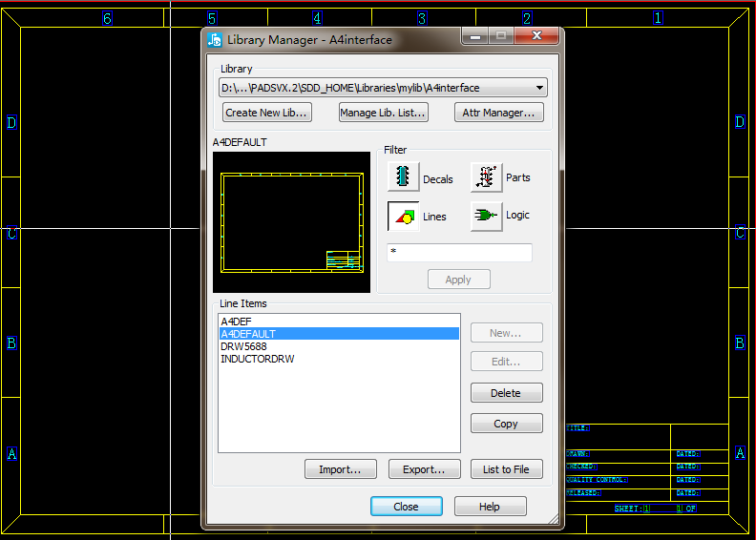
Task: Select INDUCTORDRW line item
Action: click(339, 359)
